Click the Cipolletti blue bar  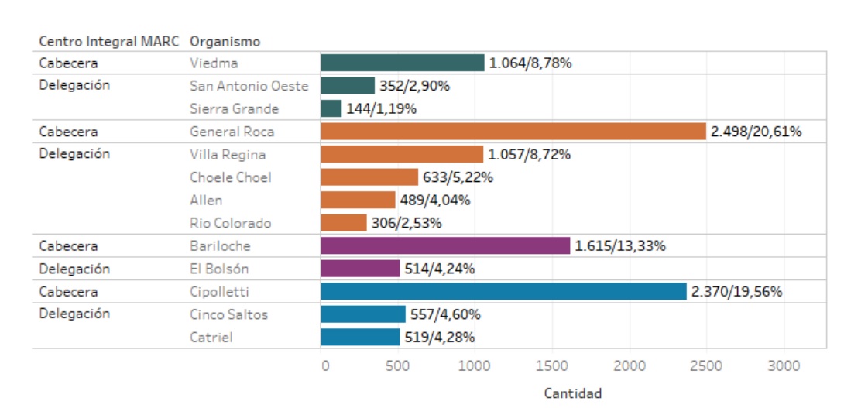[x=503, y=292]
